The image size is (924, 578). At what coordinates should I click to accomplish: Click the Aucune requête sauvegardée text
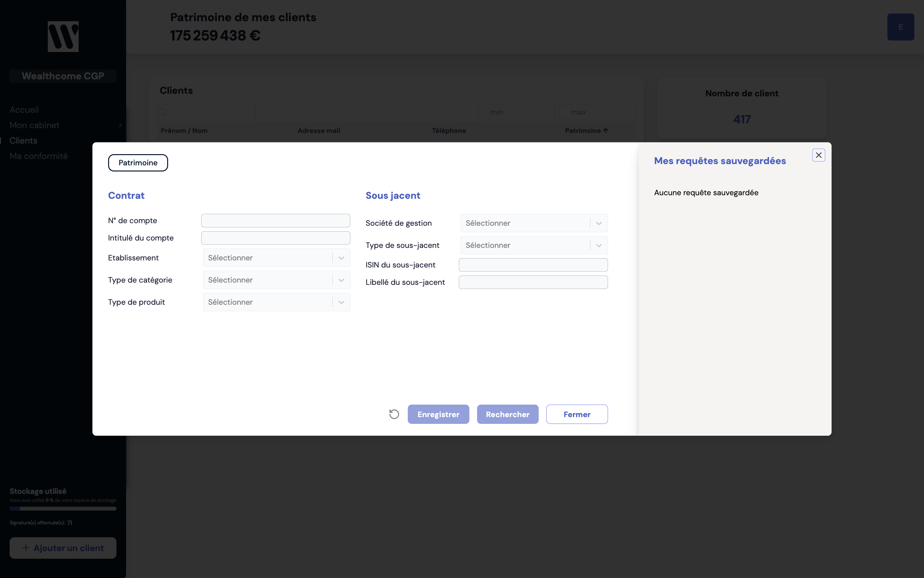tap(706, 193)
